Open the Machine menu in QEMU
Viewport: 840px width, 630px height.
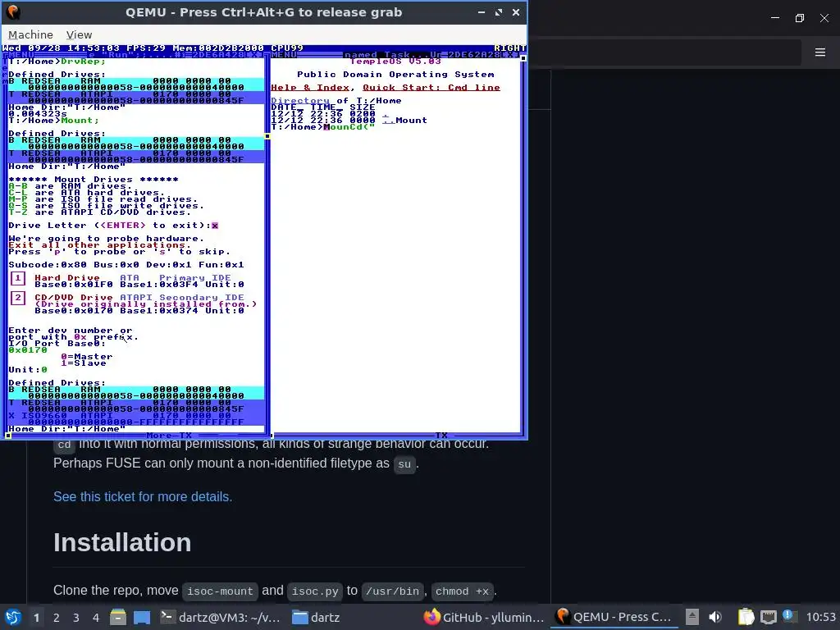click(x=30, y=34)
